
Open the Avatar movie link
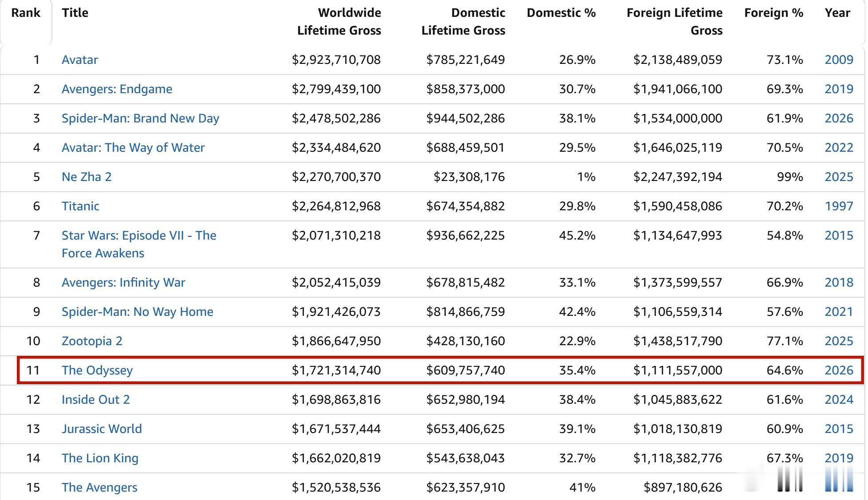[x=80, y=59]
